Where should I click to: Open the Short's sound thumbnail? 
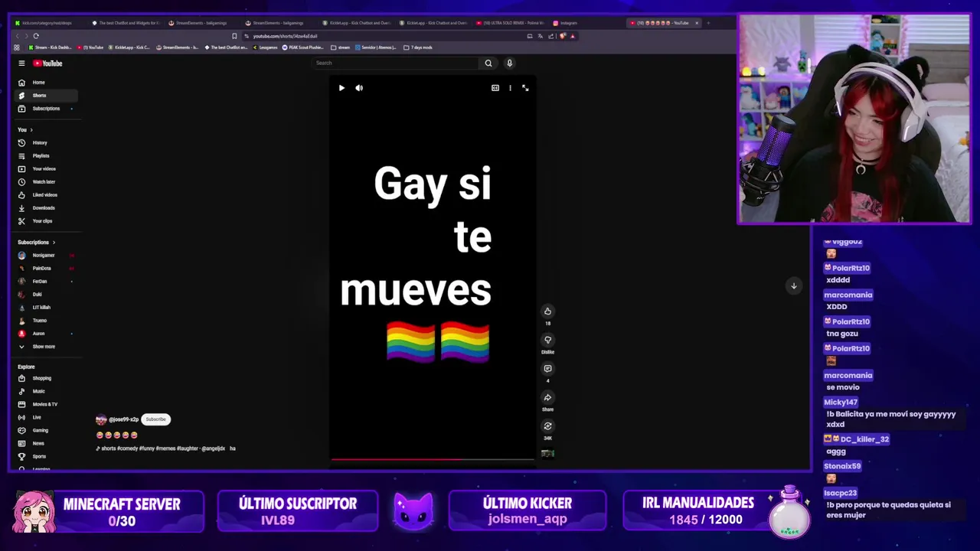(x=547, y=453)
